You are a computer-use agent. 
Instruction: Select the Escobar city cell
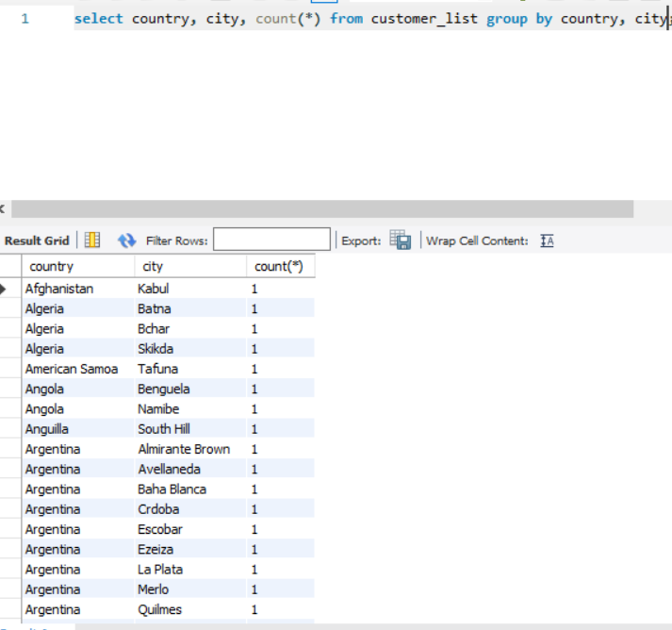coord(190,529)
